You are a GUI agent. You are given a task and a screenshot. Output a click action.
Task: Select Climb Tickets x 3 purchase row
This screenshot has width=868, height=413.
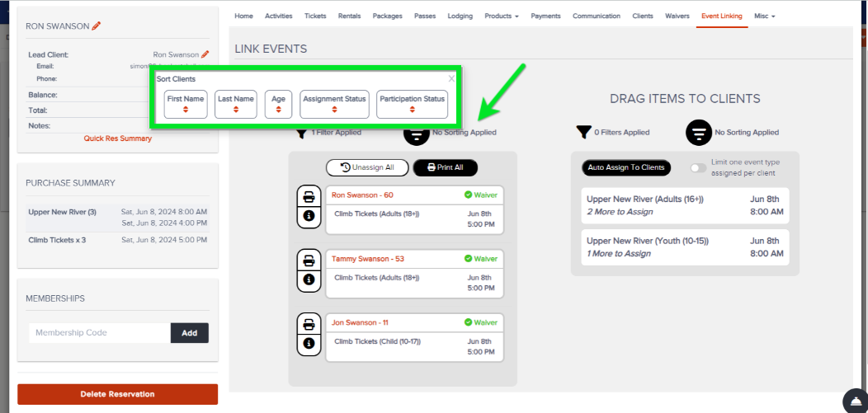point(117,240)
